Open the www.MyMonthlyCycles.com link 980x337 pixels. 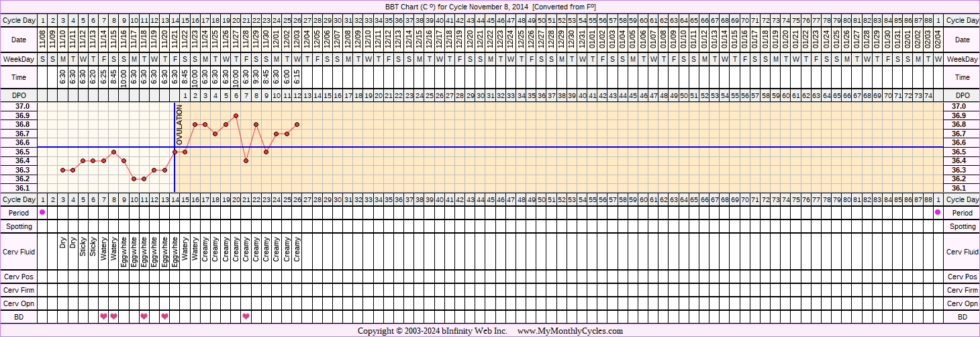pyautogui.click(x=570, y=331)
